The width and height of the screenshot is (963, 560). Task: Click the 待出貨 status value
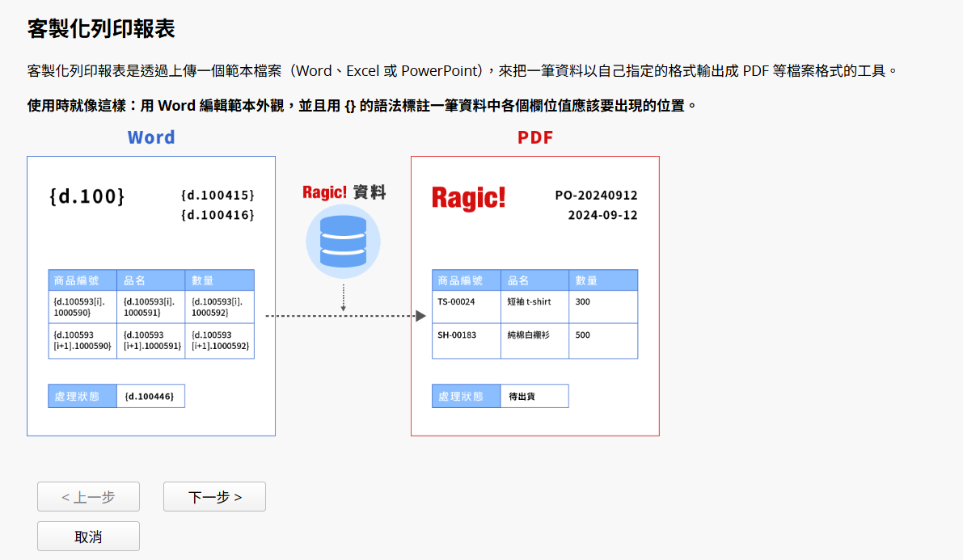click(x=522, y=397)
